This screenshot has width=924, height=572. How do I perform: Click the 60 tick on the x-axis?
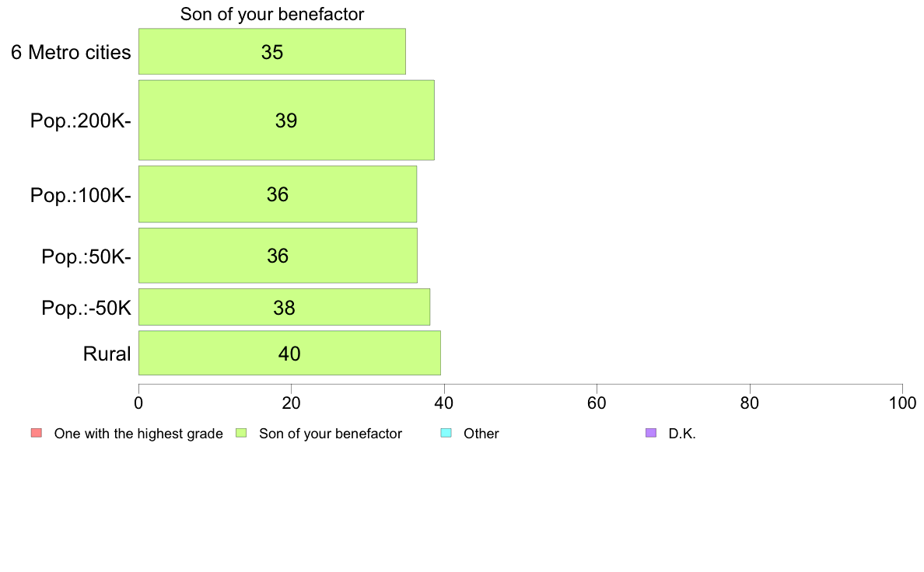coord(597,403)
